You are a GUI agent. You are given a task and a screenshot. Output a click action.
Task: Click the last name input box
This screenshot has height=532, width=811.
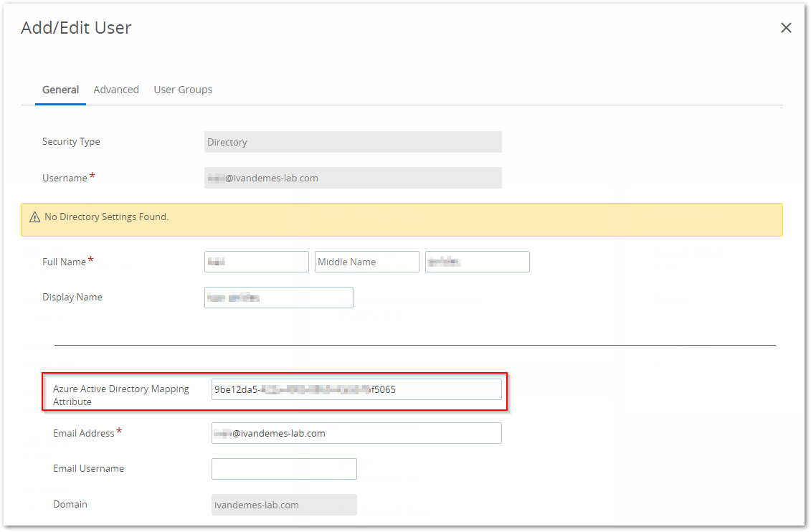pos(477,262)
